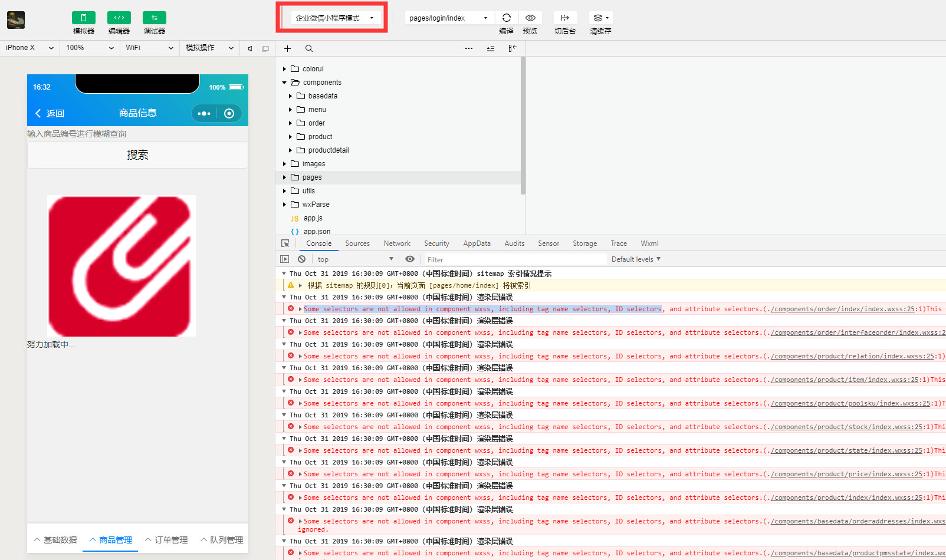Switch to the Network tab
Viewport: 946px width, 560px height.
tap(397, 243)
